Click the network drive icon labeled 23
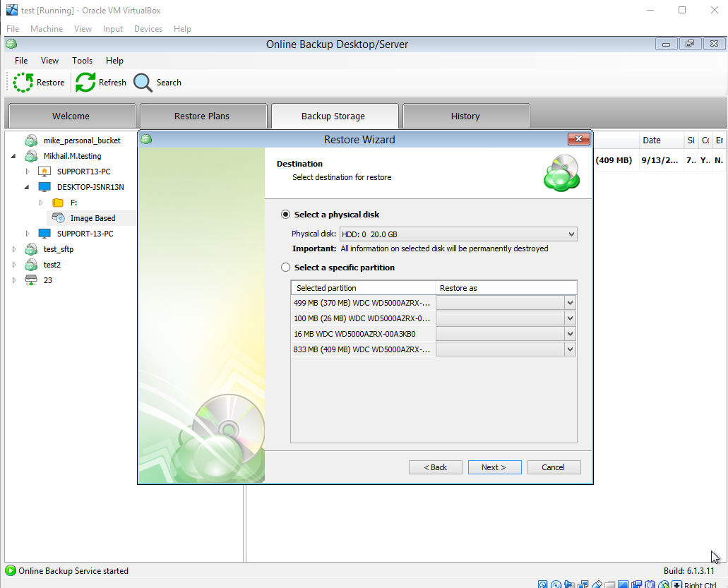Image resolution: width=728 pixels, height=588 pixels. pos(31,280)
